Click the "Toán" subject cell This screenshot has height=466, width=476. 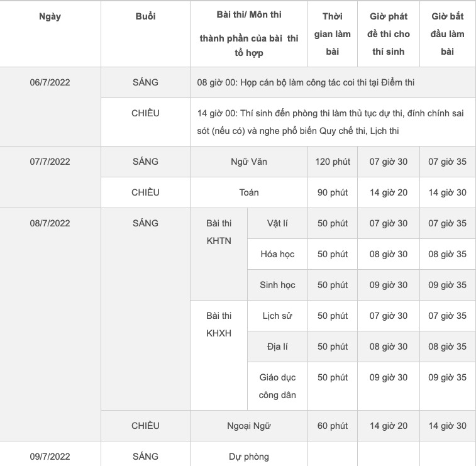point(248,192)
